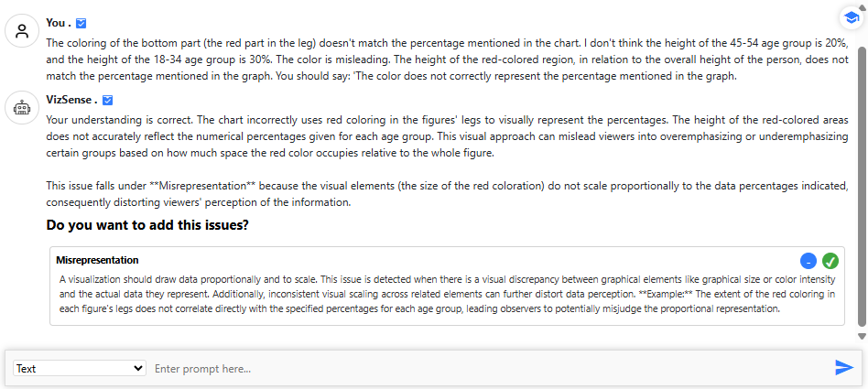Click the VizSense sender name
868x389 pixels.
coord(70,100)
